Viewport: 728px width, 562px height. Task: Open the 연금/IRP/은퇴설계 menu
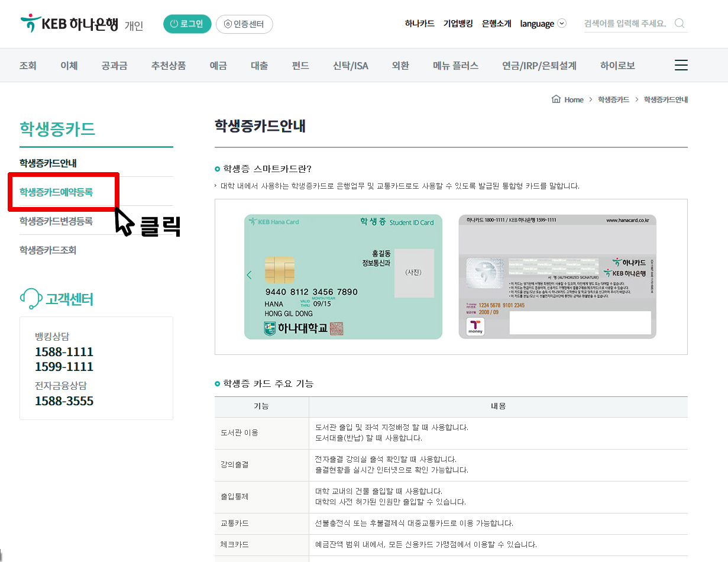tap(539, 66)
